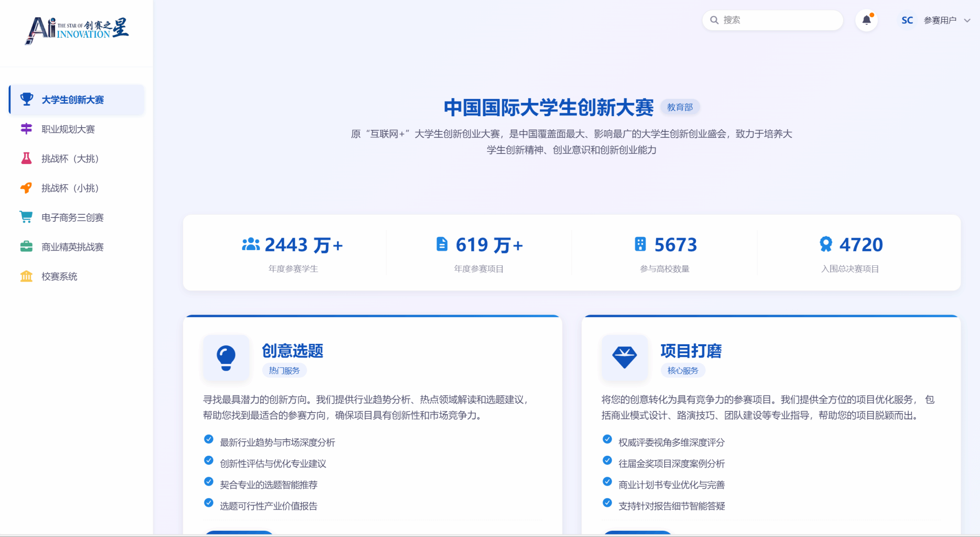Image resolution: width=980 pixels, height=537 pixels.
Task: Open the 校赛系统 sidebar item
Action: (59, 276)
